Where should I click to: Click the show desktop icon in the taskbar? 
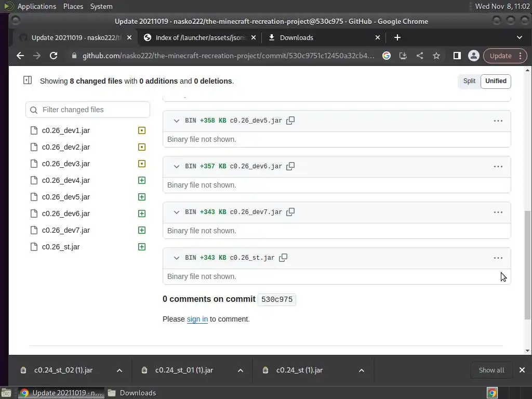click(x=6, y=393)
